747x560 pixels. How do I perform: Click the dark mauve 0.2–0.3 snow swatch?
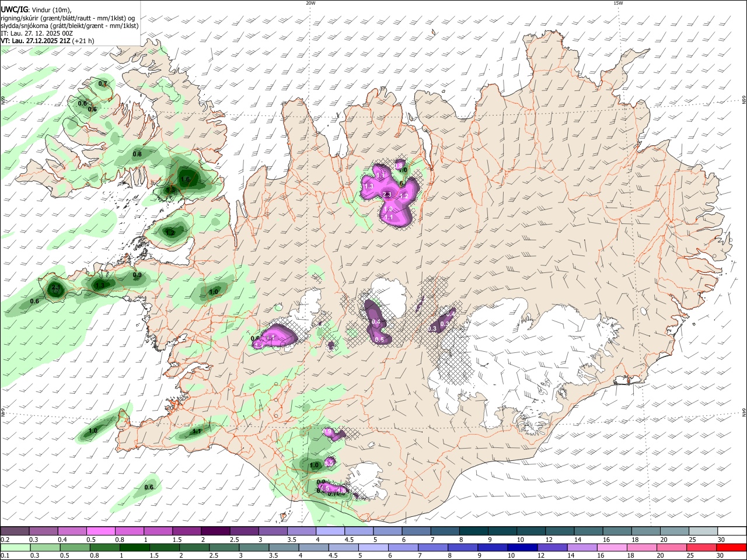(15, 531)
